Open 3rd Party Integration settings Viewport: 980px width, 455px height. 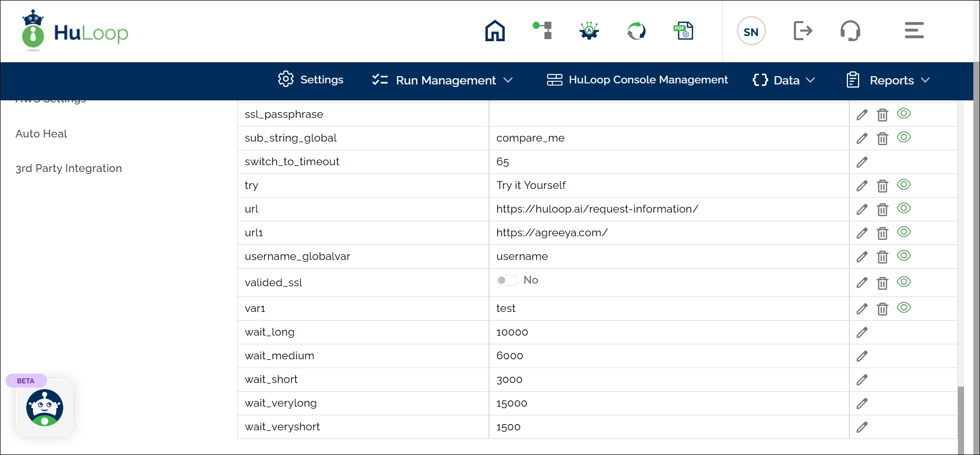tap(69, 168)
